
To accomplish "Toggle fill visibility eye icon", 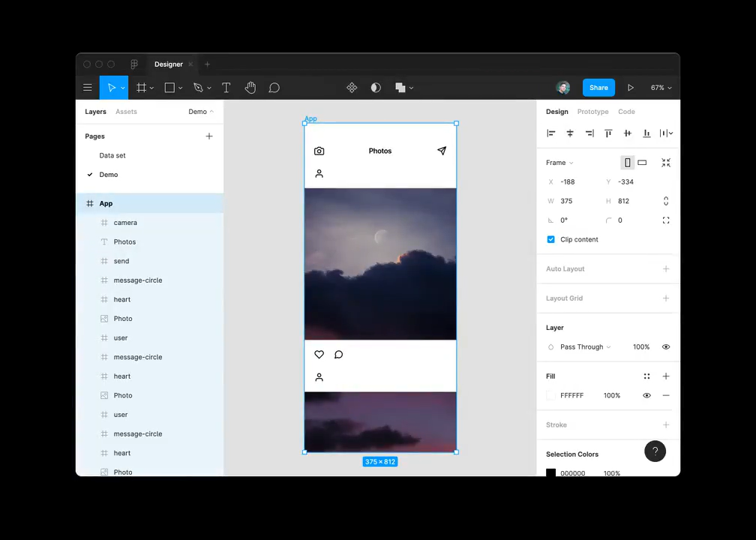I will pyautogui.click(x=646, y=395).
